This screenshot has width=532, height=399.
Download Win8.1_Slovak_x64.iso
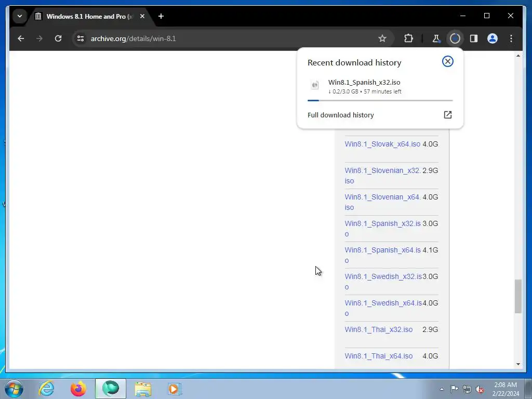[382, 144]
